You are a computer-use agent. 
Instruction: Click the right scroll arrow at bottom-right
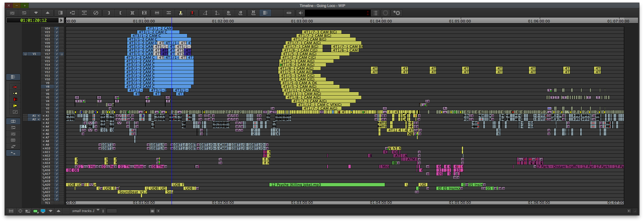[x=629, y=211]
